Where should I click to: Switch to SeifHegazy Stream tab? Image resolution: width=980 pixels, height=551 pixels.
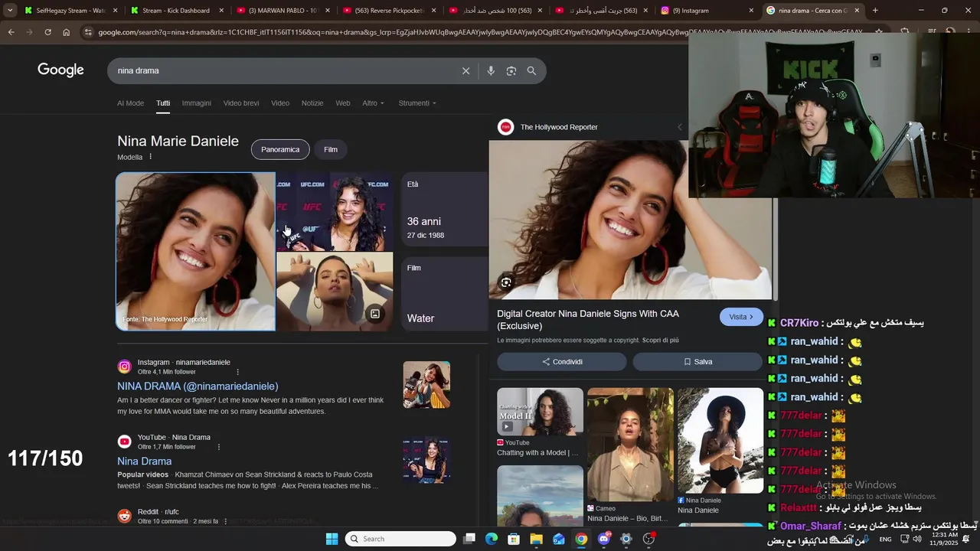71,11
